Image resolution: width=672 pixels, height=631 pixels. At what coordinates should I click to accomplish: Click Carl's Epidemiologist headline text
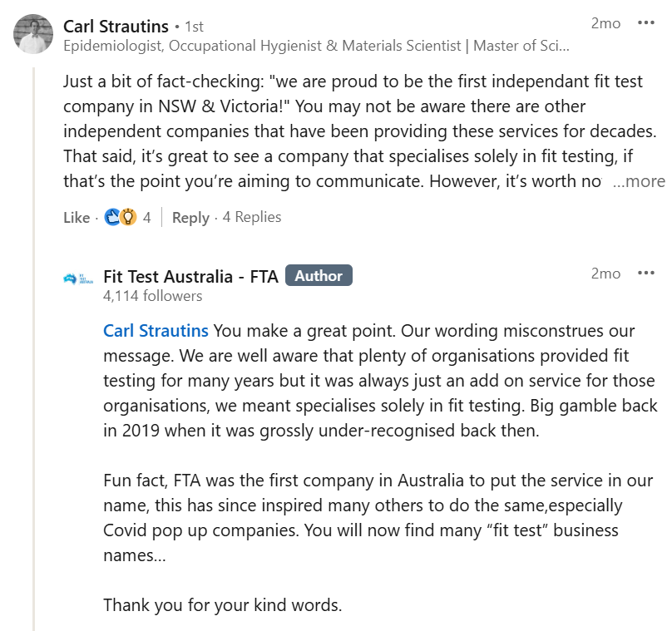pos(316,46)
